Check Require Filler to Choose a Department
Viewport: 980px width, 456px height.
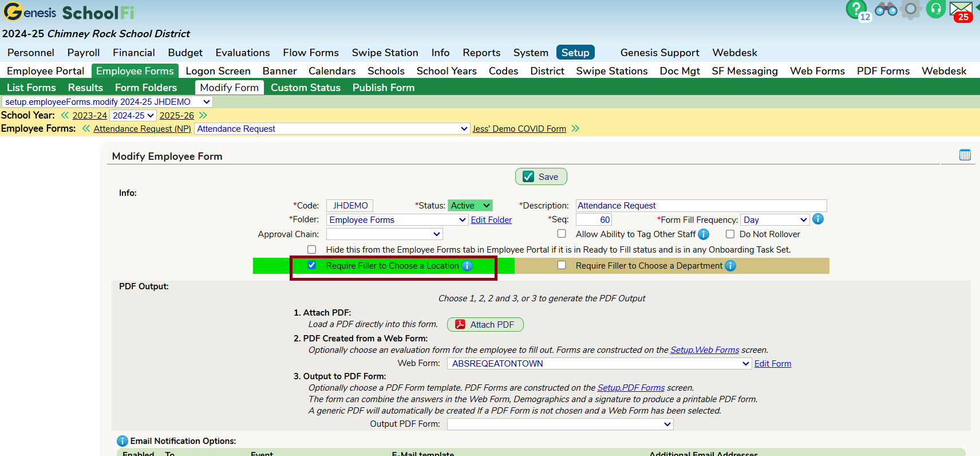pos(562,265)
